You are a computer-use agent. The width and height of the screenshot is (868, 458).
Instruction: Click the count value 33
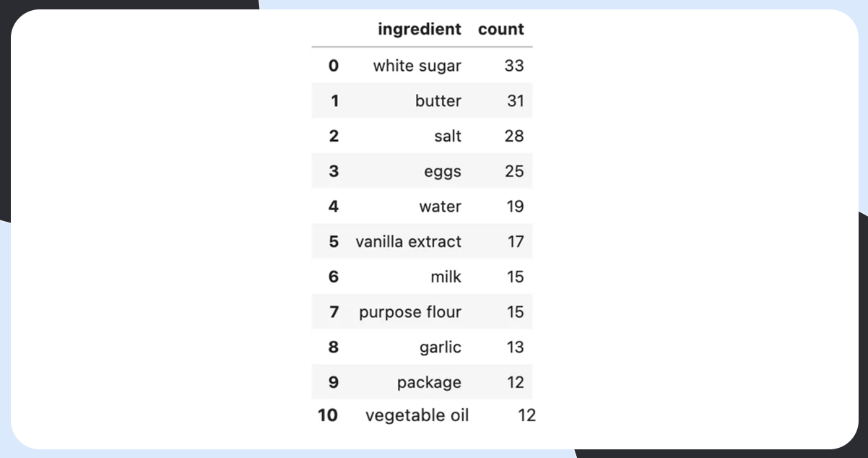click(514, 66)
